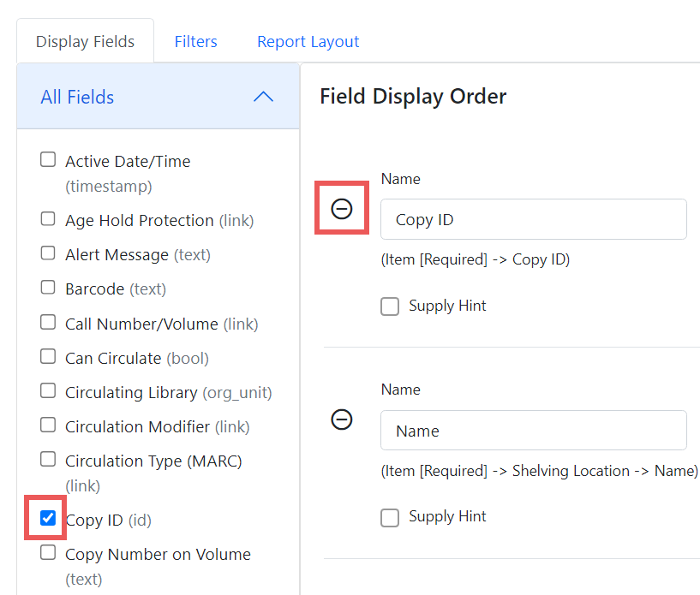This screenshot has width=700, height=595.
Task: Check the Can Circulate field
Action: [47, 356]
